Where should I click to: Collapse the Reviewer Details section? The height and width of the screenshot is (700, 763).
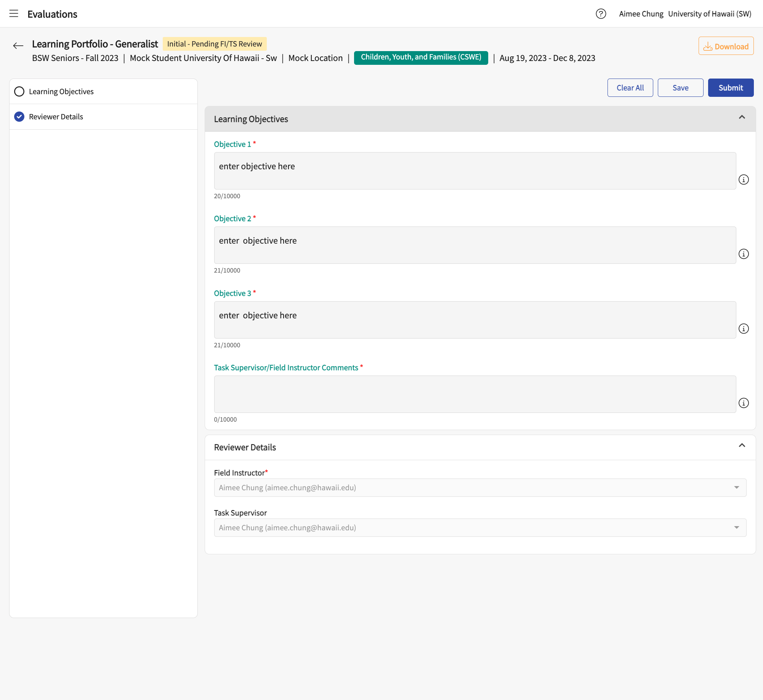click(x=742, y=445)
